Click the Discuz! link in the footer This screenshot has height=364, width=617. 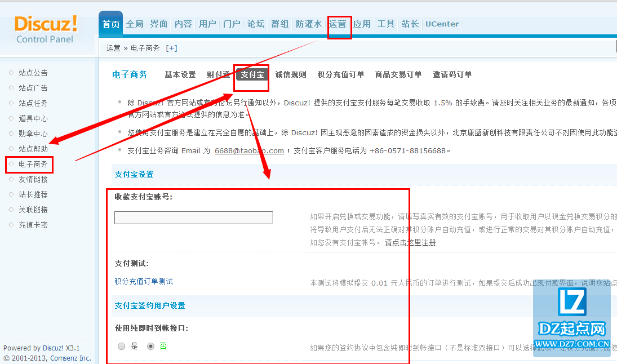coord(53,348)
